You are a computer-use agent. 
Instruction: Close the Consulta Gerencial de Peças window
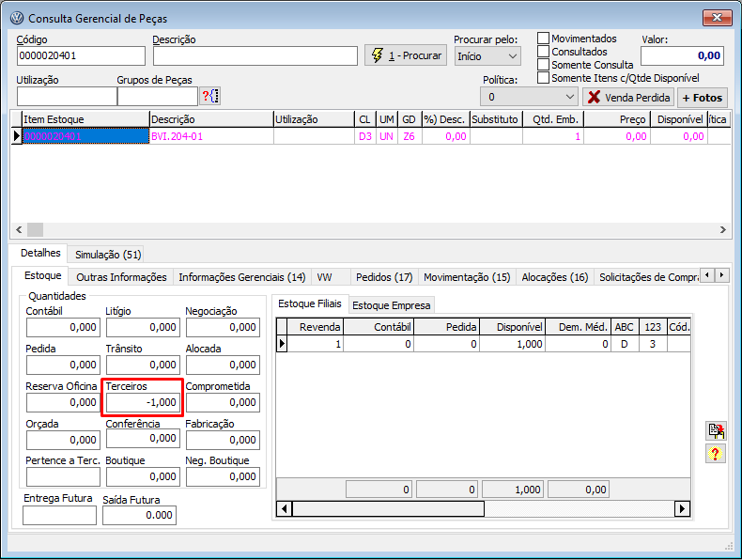tap(717, 18)
